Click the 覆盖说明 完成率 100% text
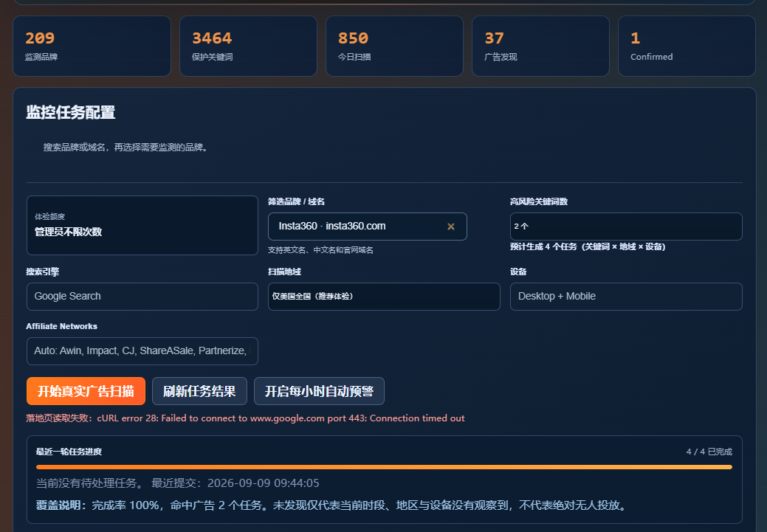This screenshot has width=767, height=532. pyautogui.click(x=331, y=505)
